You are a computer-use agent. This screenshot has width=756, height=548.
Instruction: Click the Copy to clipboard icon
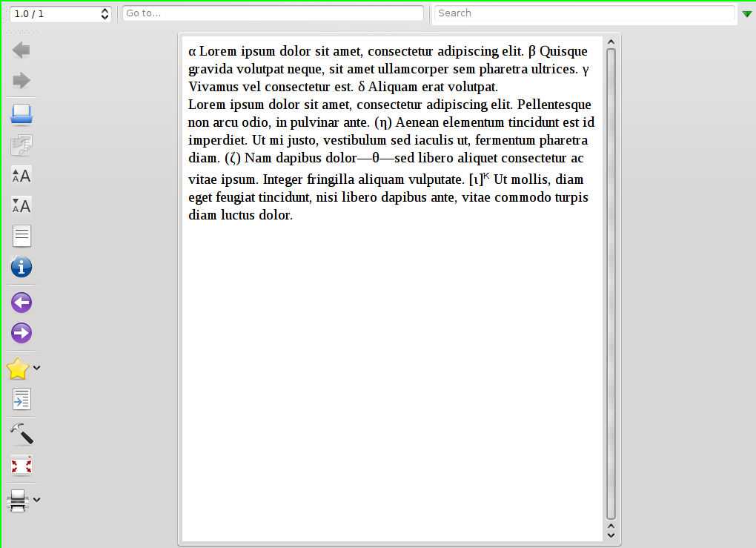(21, 145)
